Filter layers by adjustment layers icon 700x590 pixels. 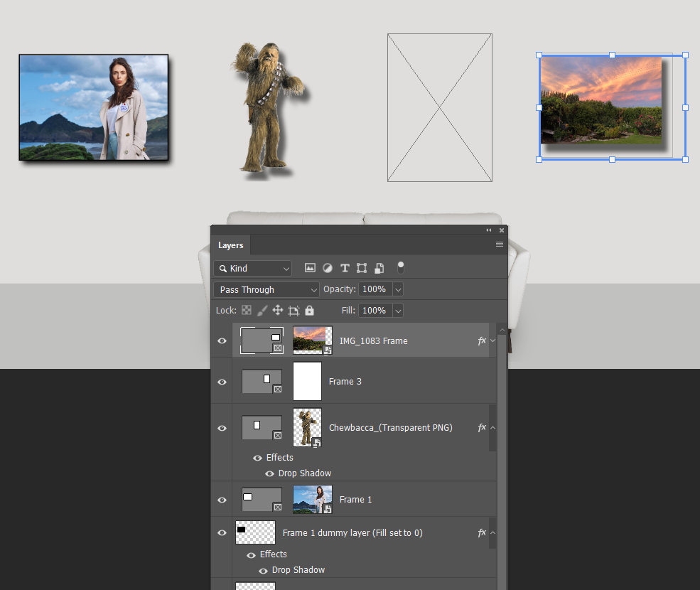[x=327, y=268]
